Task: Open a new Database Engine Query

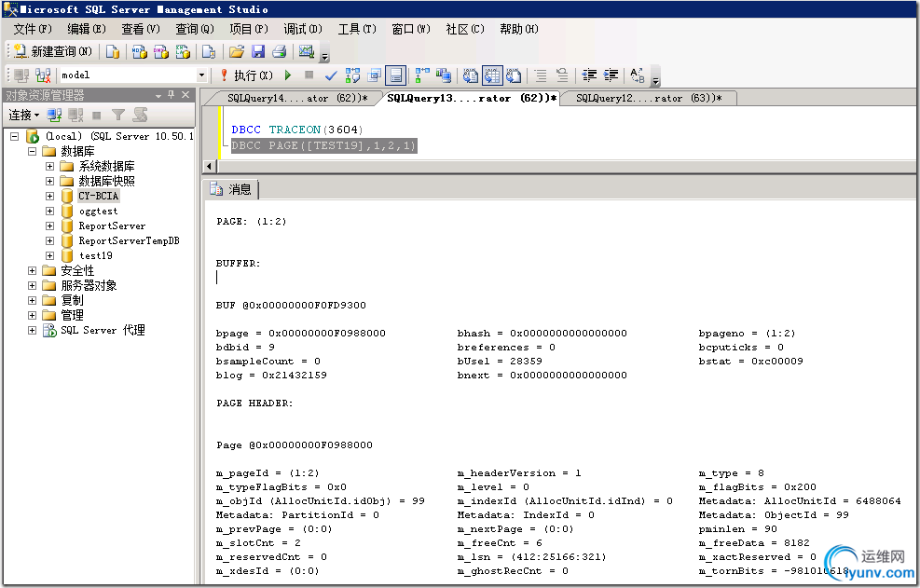Action: (x=113, y=51)
